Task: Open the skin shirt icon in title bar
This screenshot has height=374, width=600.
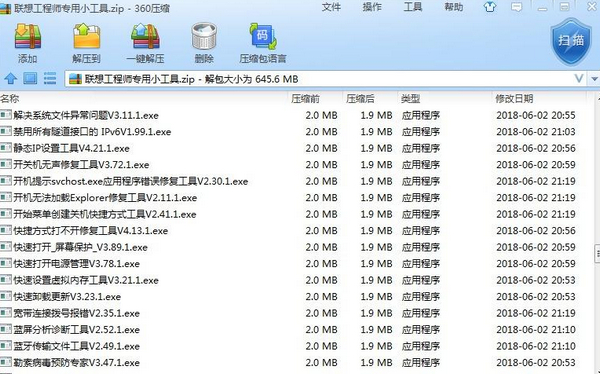Action: [490, 7]
